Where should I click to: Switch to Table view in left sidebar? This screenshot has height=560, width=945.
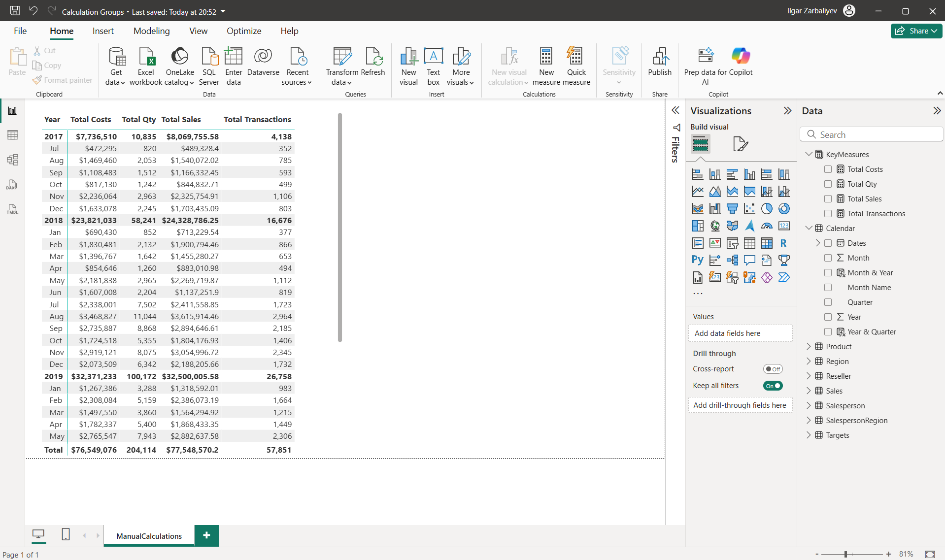click(x=12, y=135)
